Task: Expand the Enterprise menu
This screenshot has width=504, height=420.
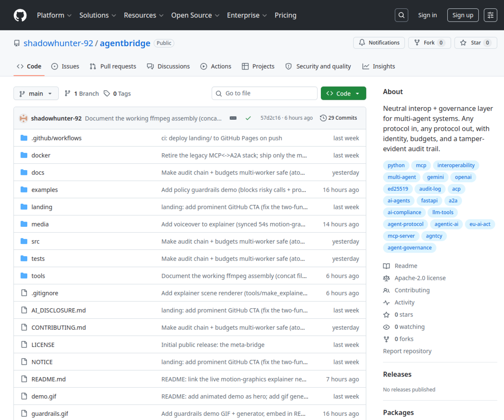Action: click(247, 15)
